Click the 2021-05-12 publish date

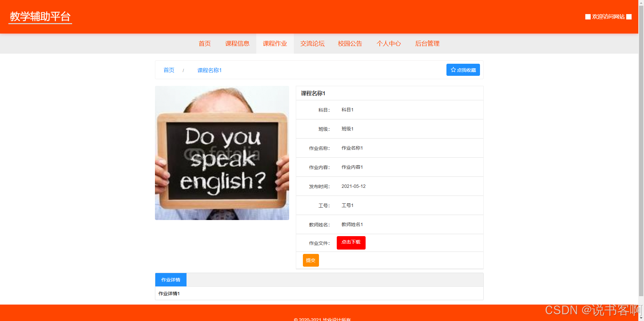click(x=354, y=186)
